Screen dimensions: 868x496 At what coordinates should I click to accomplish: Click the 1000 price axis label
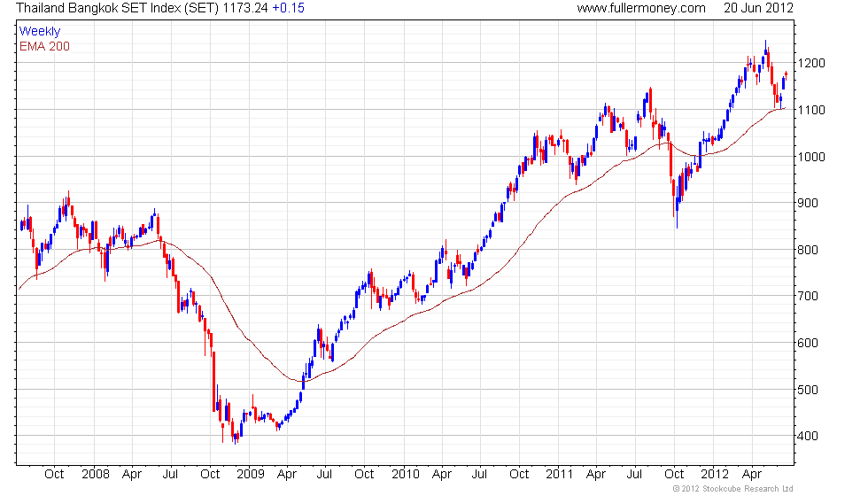[811, 157]
